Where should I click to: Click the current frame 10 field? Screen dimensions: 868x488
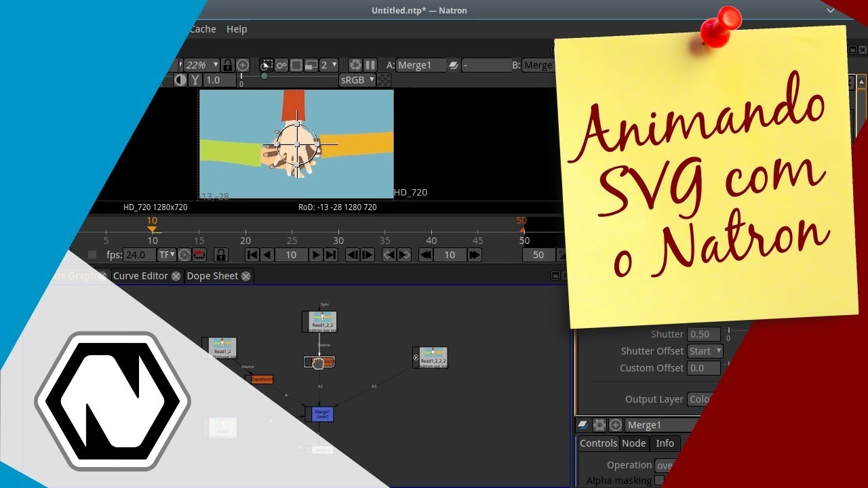291,255
